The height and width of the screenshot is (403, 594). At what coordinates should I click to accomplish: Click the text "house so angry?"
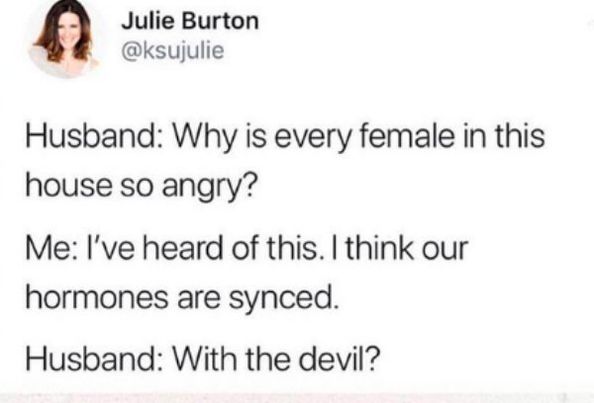pos(142,187)
